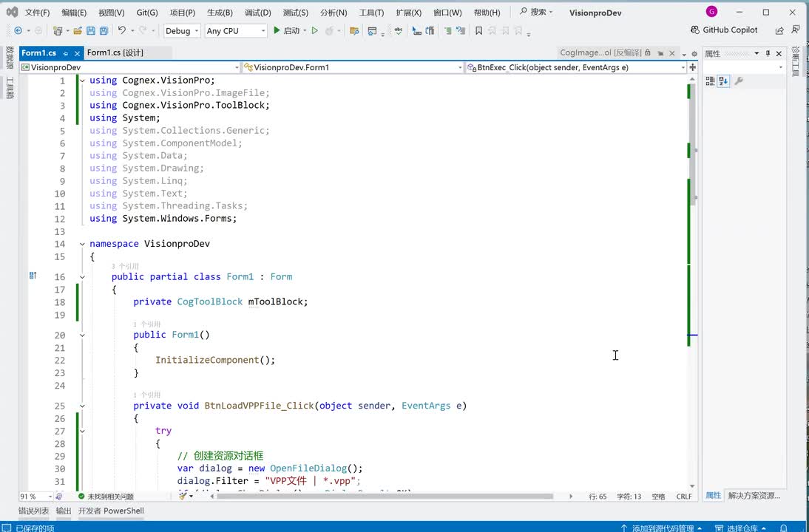Image resolution: width=809 pixels, height=532 pixels.
Task: Start debugging with the green 启动 play button
Action: tap(286, 31)
